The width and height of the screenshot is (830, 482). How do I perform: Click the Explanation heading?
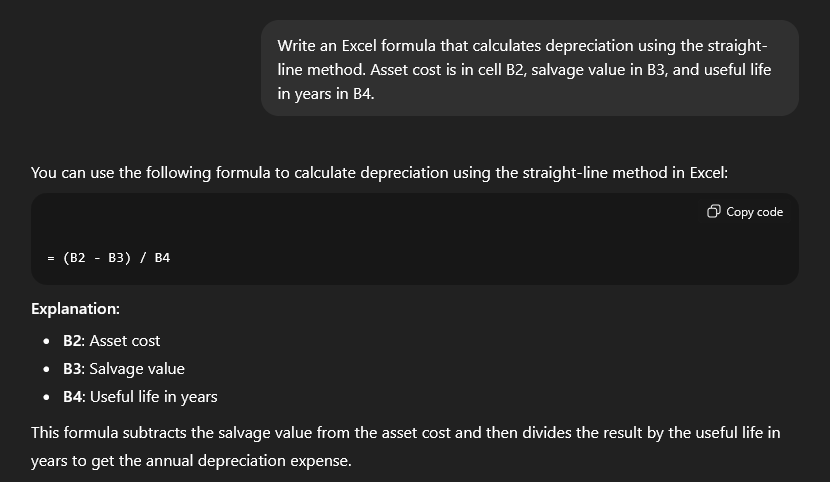tap(75, 309)
